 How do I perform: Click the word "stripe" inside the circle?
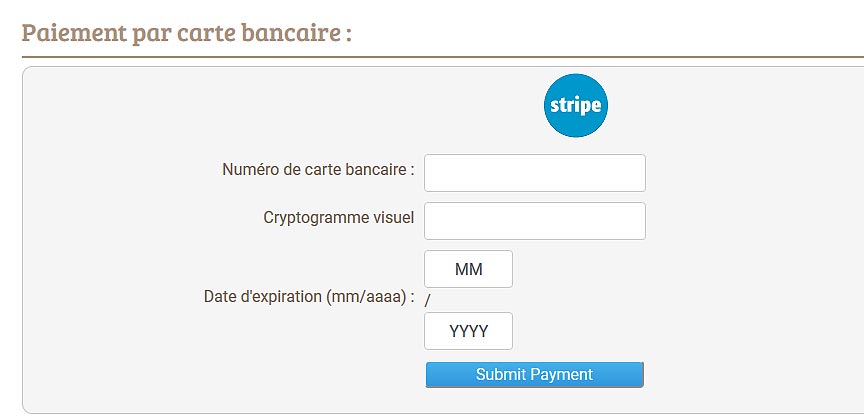pyautogui.click(x=575, y=105)
